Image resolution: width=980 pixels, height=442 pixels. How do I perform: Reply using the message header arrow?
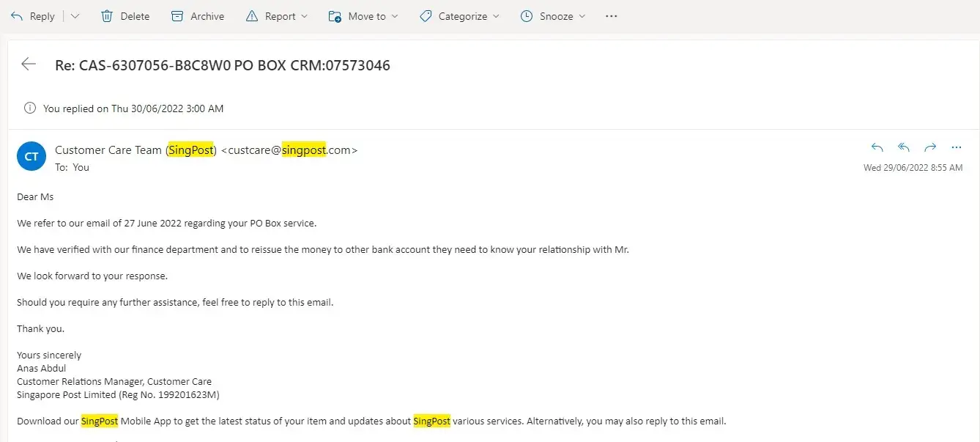coord(877,147)
